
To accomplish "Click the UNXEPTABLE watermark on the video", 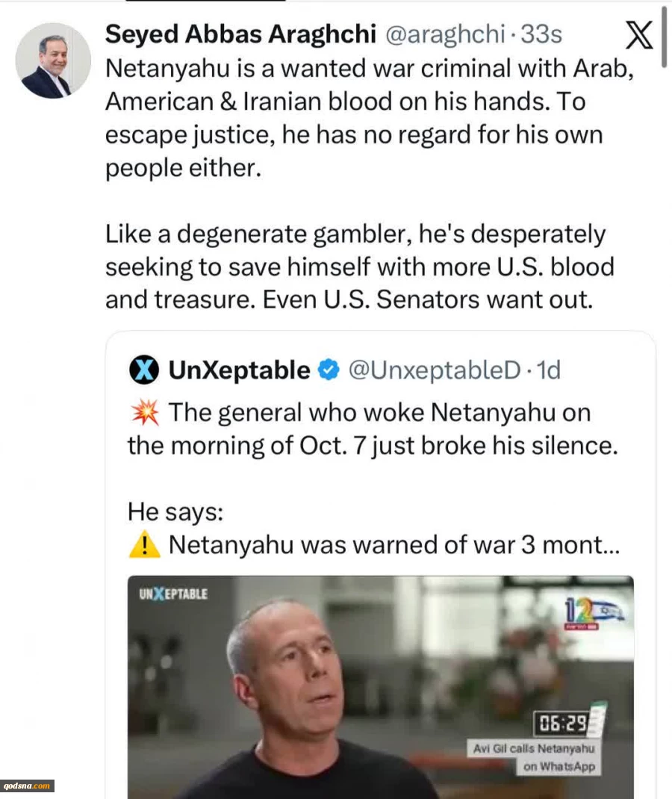I will [x=173, y=594].
